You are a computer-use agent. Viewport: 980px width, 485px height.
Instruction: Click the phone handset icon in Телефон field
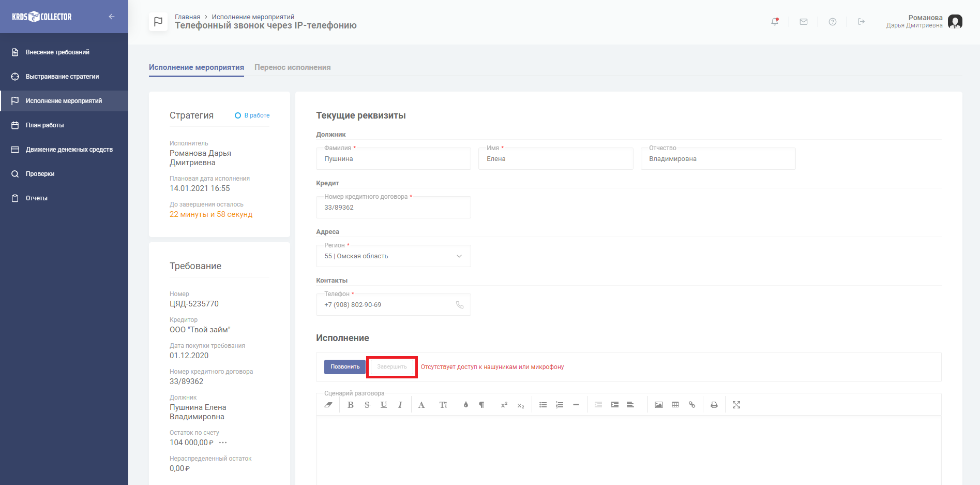[459, 305]
